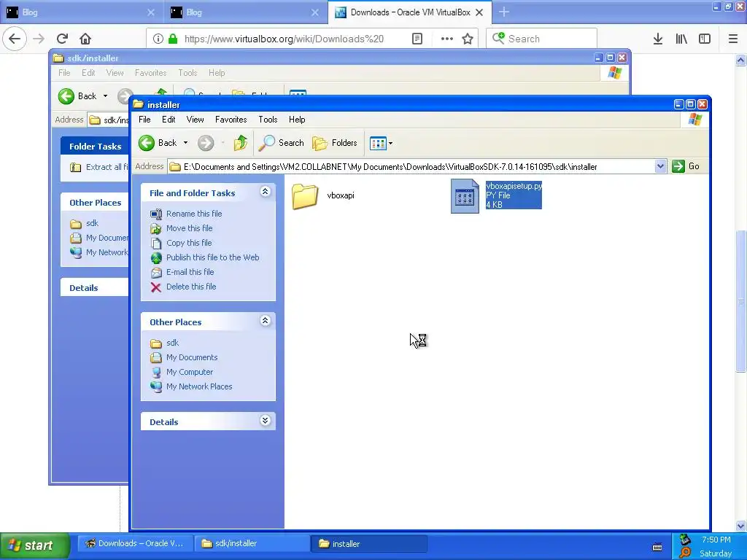The image size is (747, 560).
Task: Open Edit menu in installer window
Action: (x=169, y=120)
